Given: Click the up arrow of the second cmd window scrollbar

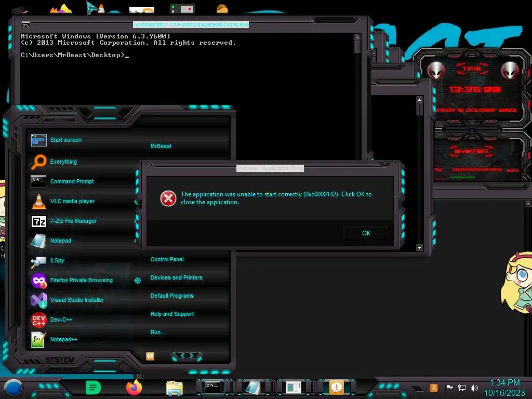Looking at the screenshot, I should coord(420,100).
